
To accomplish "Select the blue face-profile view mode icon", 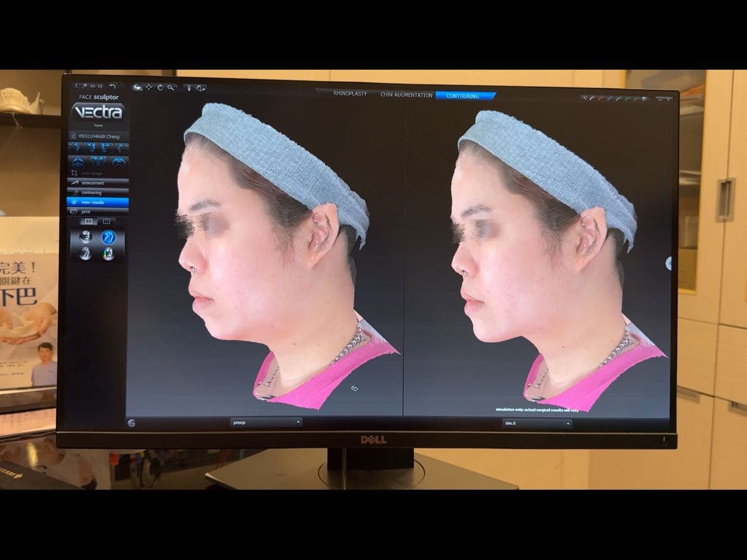I will point(108,237).
